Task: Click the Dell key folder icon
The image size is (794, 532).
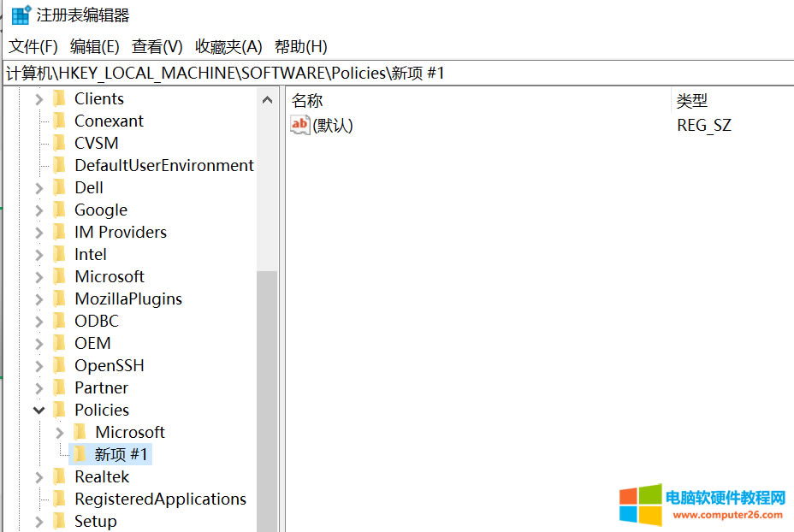Action: click(x=59, y=187)
